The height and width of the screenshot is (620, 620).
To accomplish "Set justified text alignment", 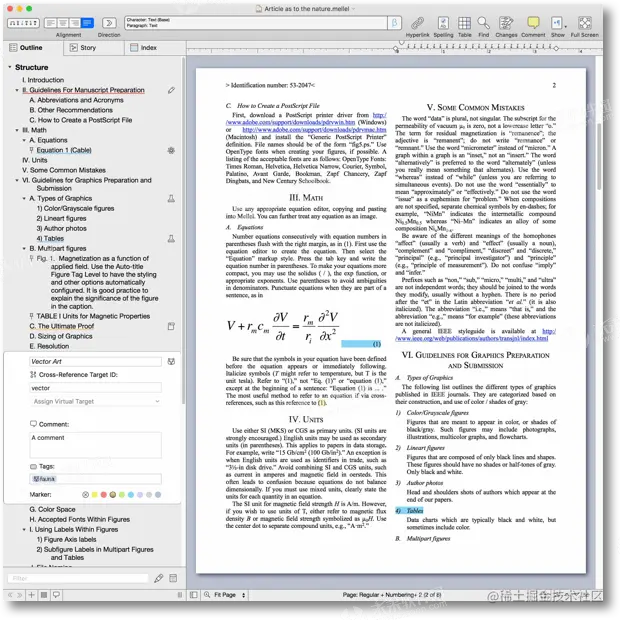I will (x=87, y=23).
